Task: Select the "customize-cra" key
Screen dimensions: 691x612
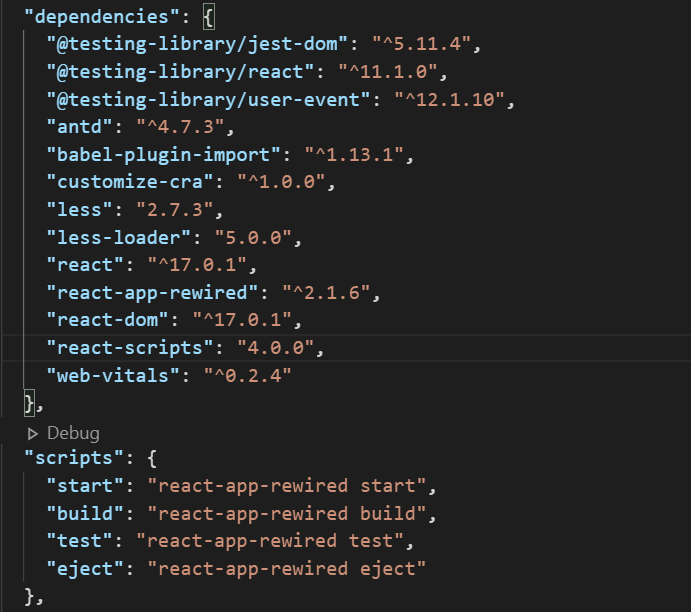Action: coord(130,182)
